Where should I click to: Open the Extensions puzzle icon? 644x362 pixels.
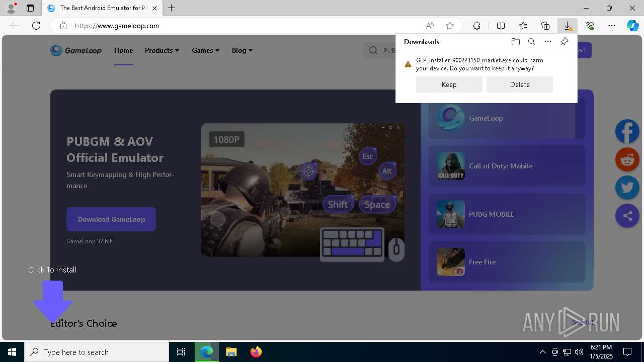476,26
